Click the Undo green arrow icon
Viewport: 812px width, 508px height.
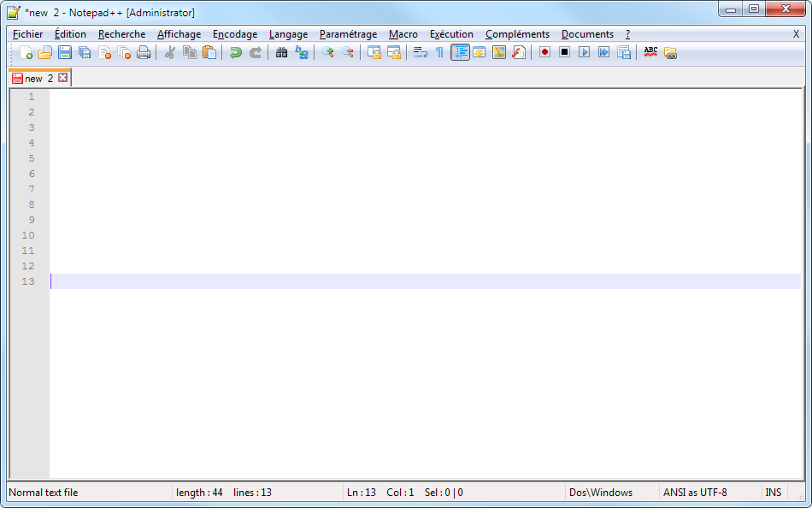click(x=235, y=52)
